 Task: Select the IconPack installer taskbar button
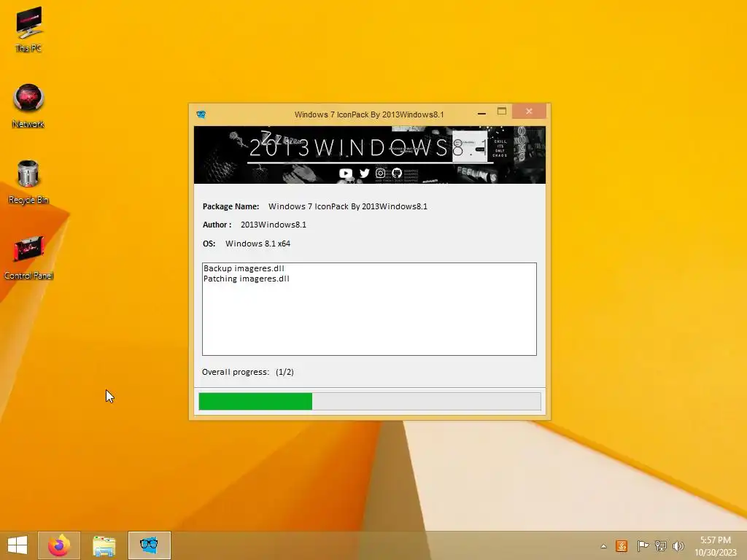149,545
